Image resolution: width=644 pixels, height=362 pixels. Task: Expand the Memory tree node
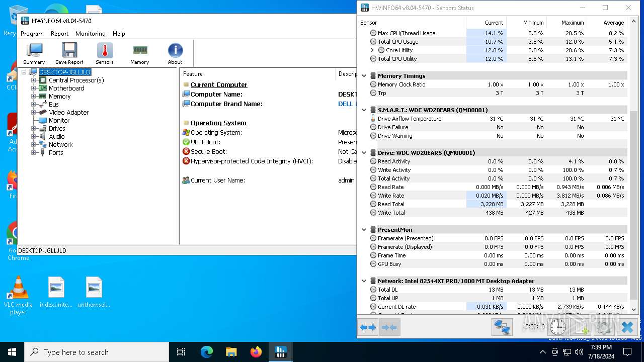tap(34, 96)
